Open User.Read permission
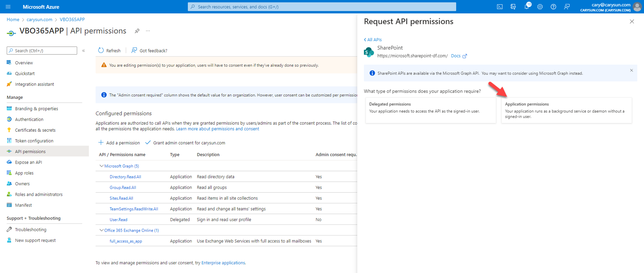The width and height of the screenshot is (644, 273). coord(118,220)
